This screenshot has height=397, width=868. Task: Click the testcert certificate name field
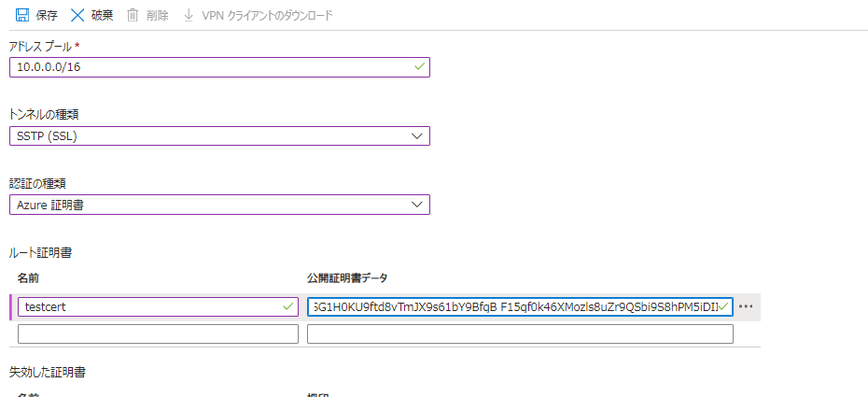158,306
